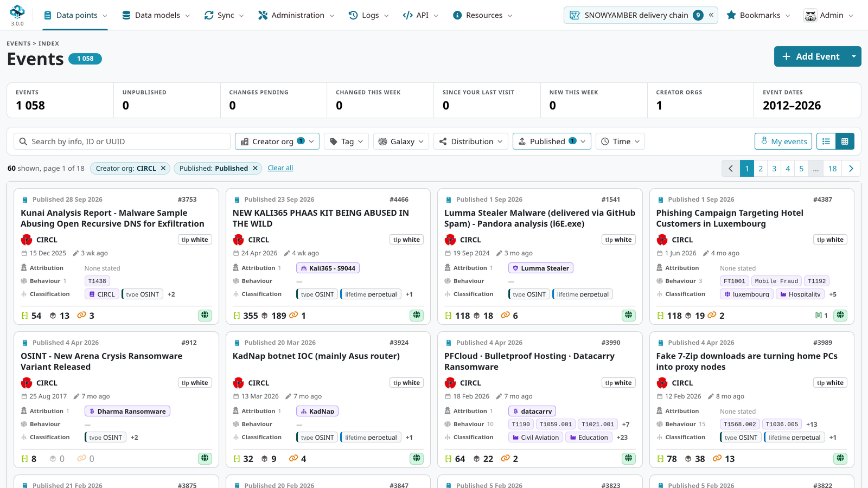Open the Time filter dropdown
The width and height of the screenshot is (868, 488).
tap(620, 142)
